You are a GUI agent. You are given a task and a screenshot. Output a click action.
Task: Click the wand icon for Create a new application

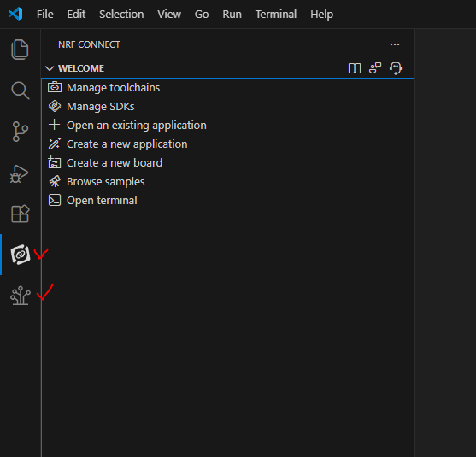point(55,144)
